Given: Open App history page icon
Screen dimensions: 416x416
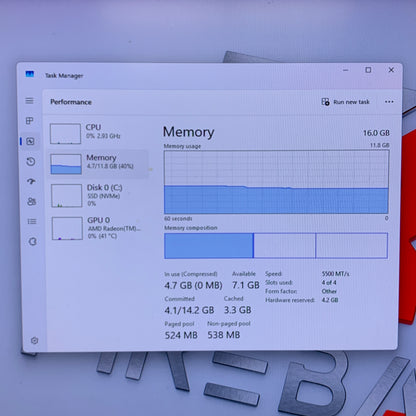Looking at the screenshot, I should [x=31, y=162].
